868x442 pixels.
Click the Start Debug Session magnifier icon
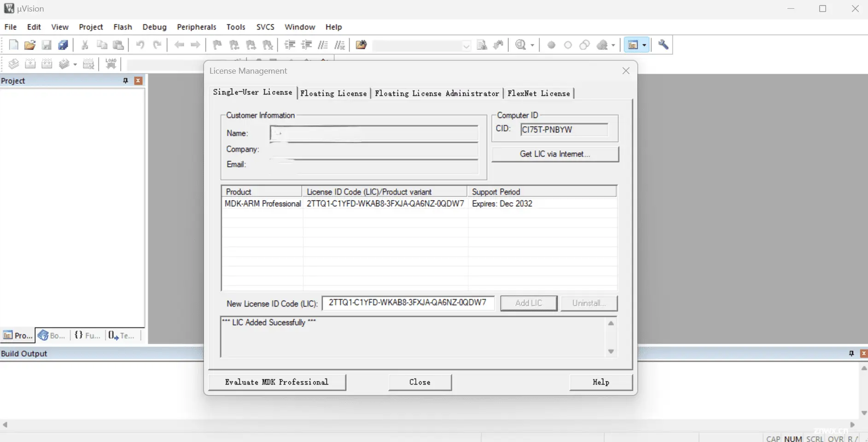521,45
